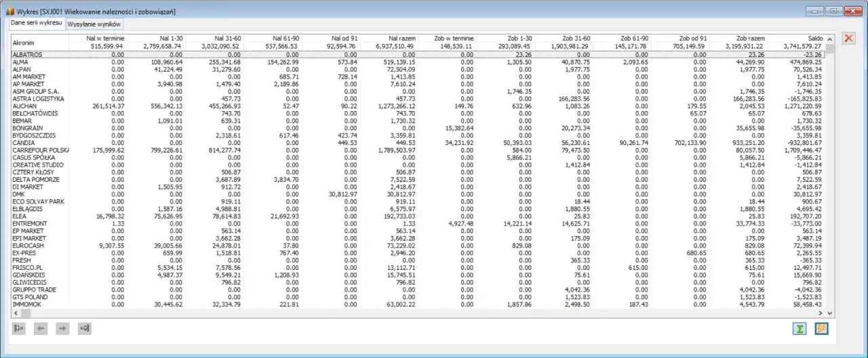Click the green sigma summation icon
This screenshot has width=868, height=358.
pyautogui.click(x=802, y=329)
